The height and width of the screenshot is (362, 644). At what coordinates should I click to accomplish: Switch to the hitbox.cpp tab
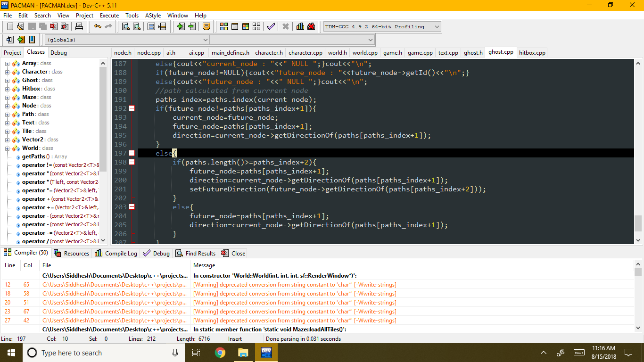pyautogui.click(x=532, y=53)
